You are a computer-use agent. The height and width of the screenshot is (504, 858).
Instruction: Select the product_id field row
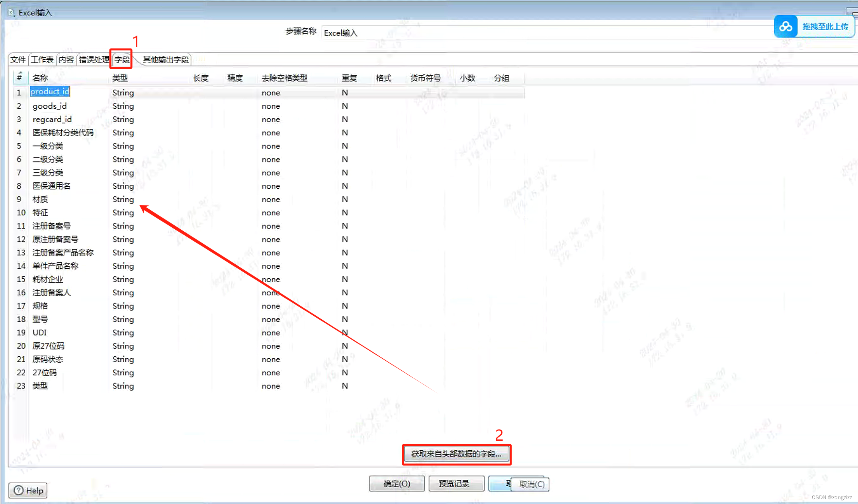pyautogui.click(x=50, y=92)
